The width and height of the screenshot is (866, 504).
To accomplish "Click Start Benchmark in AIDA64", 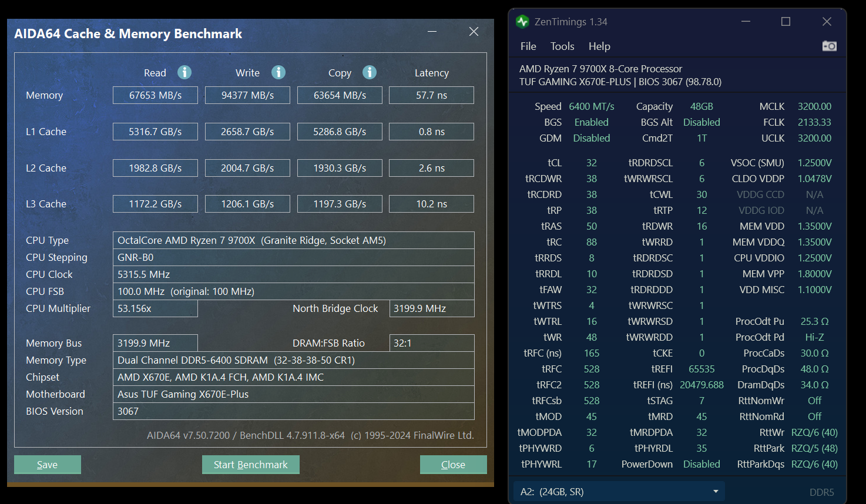I will (x=251, y=465).
